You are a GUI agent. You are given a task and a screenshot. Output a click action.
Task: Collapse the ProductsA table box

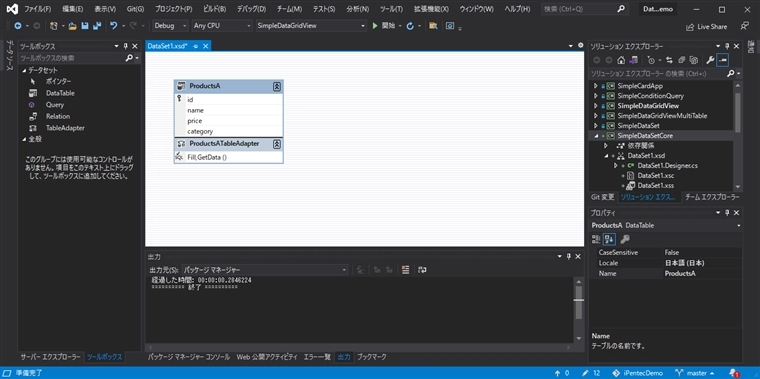click(x=276, y=86)
